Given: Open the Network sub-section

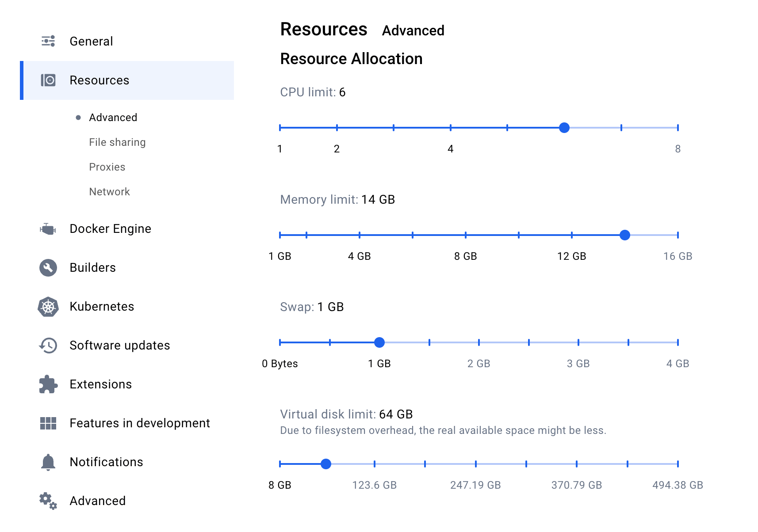Looking at the screenshot, I should [x=109, y=192].
